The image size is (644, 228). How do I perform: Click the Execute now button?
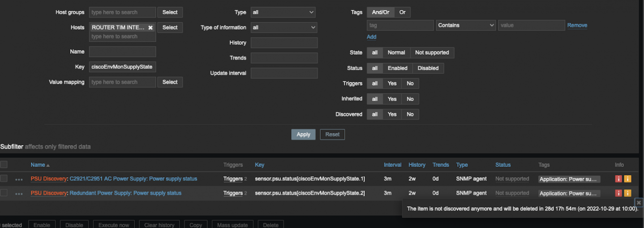114,225
